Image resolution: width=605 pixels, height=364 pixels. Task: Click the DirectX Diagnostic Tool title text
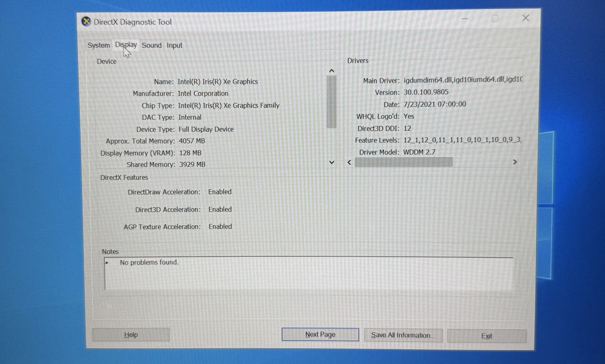pyautogui.click(x=132, y=22)
